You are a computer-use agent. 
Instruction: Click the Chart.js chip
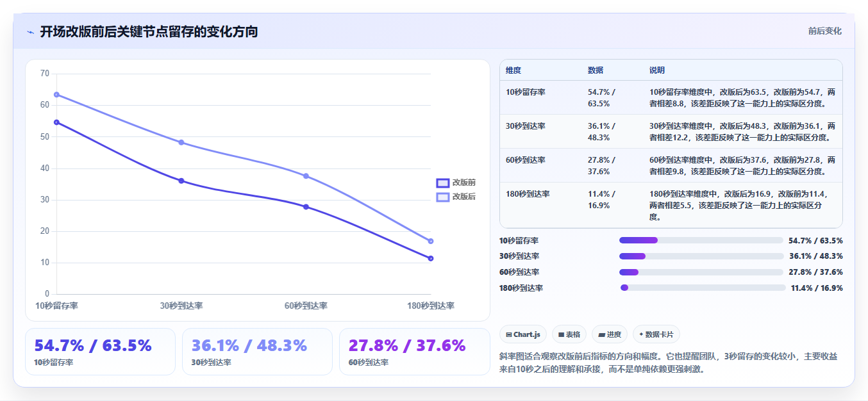(522, 334)
